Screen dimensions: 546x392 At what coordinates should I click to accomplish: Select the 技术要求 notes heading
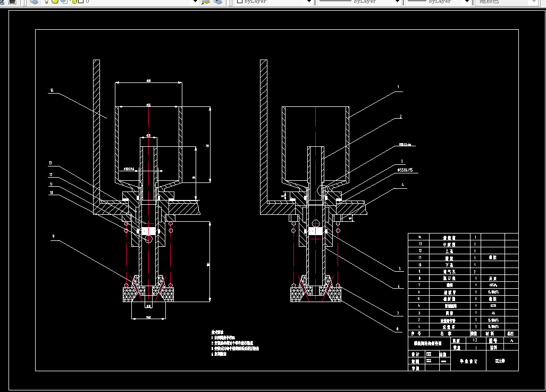[217, 332]
